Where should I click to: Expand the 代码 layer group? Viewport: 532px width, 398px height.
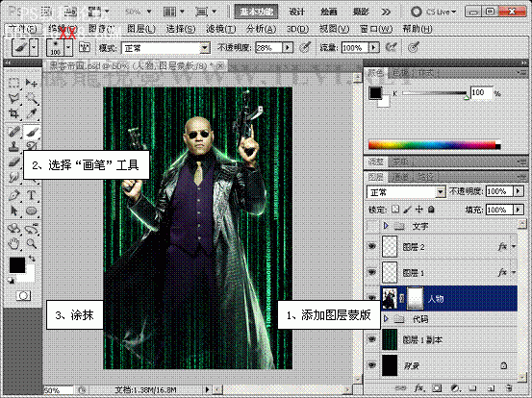(x=386, y=318)
